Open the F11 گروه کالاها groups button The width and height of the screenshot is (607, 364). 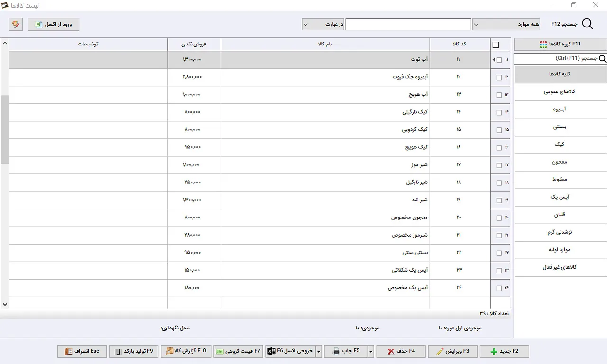point(560,44)
